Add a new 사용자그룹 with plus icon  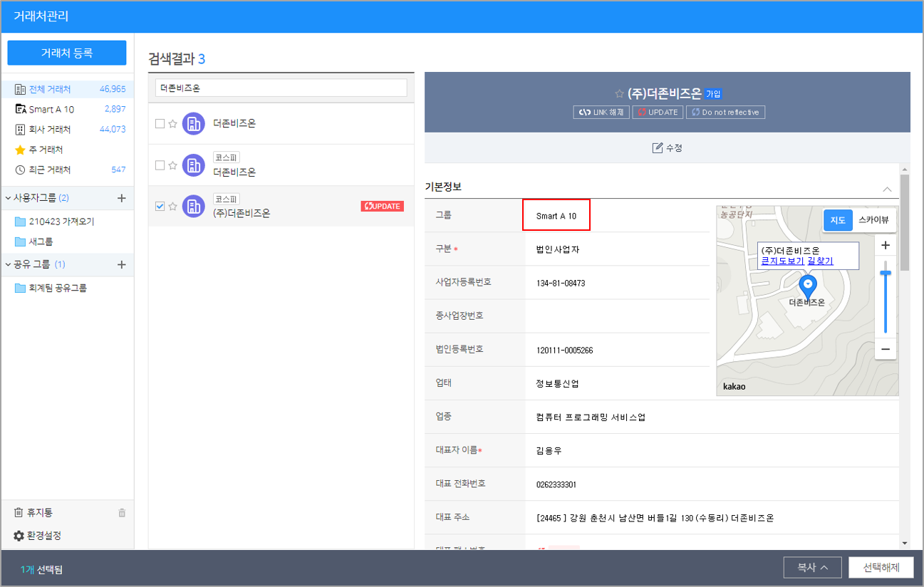click(121, 198)
